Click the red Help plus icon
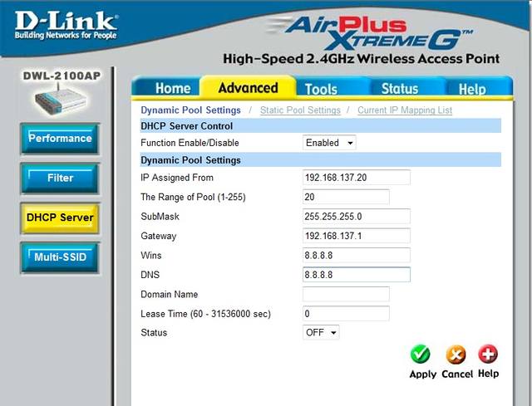Viewport: 532px width, 406px height. click(488, 355)
